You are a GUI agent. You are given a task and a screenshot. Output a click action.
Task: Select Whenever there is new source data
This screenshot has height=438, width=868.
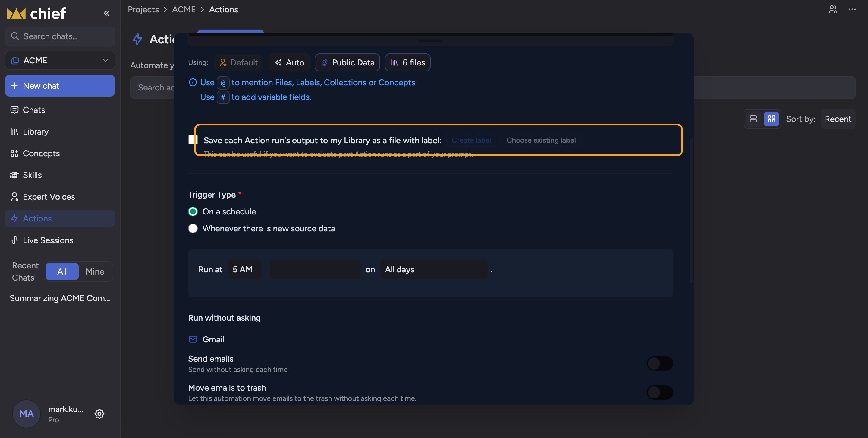point(193,228)
